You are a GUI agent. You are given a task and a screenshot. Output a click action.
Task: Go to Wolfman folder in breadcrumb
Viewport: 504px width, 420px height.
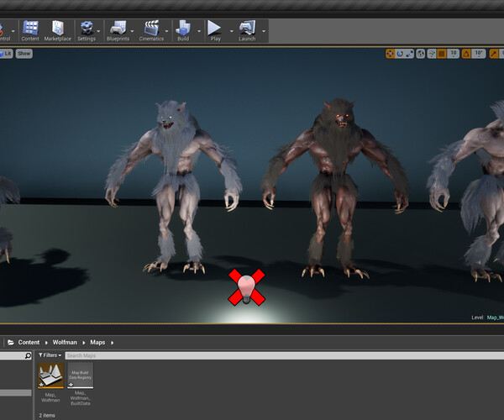(x=65, y=343)
